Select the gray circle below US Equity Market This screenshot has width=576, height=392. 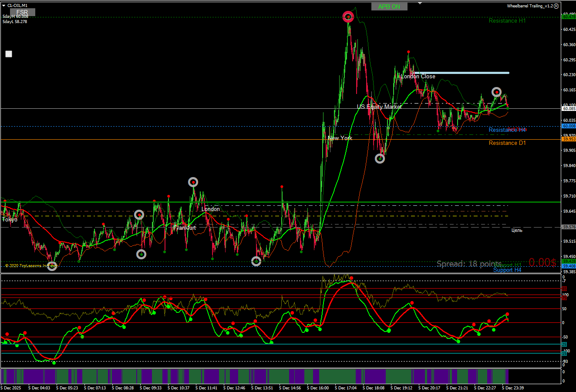click(x=380, y=158)
